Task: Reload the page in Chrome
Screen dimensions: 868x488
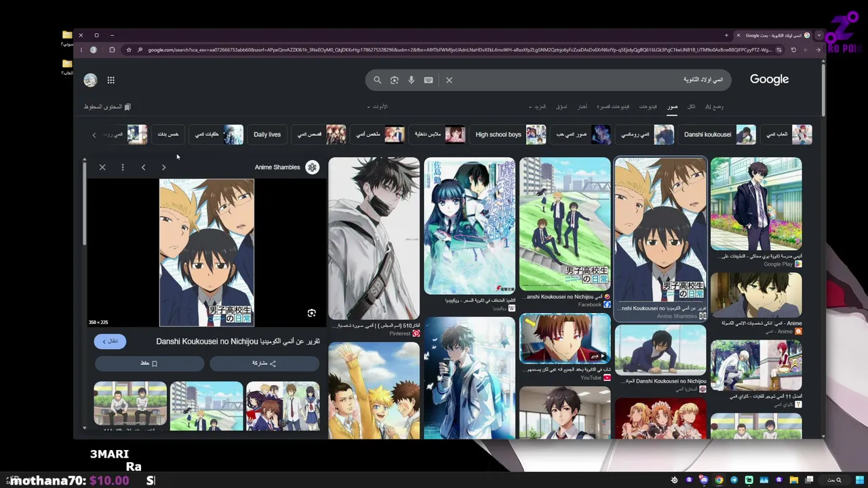Action: (793, 49)
